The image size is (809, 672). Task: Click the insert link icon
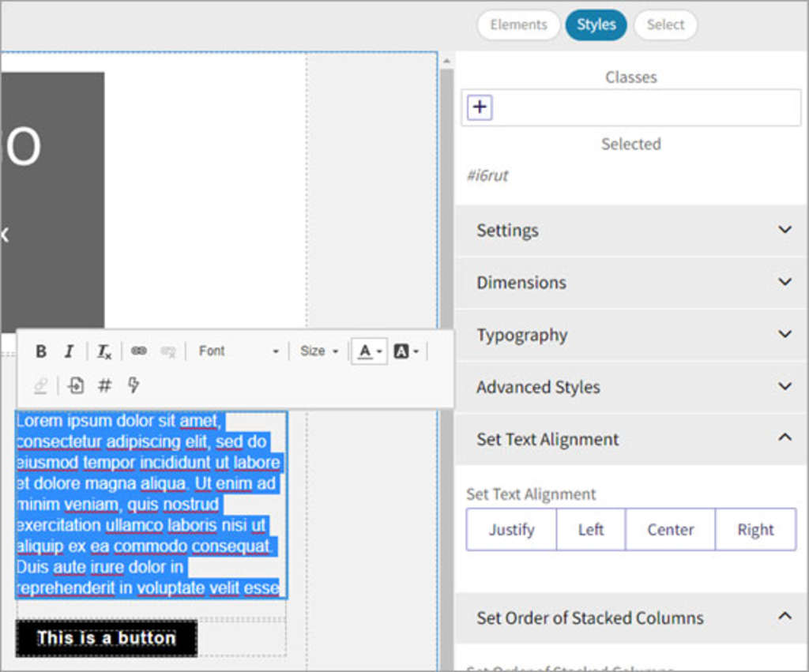[139, 351]
